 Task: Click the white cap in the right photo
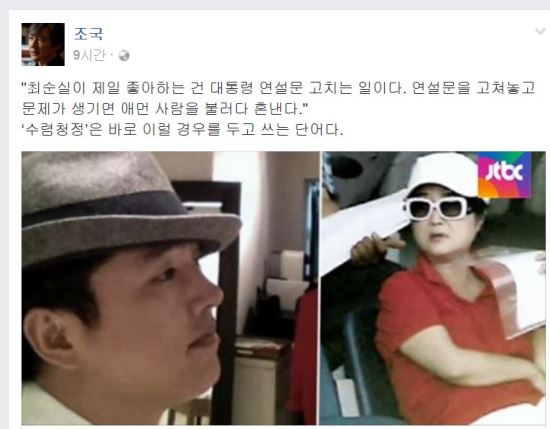tap(443, 177)
